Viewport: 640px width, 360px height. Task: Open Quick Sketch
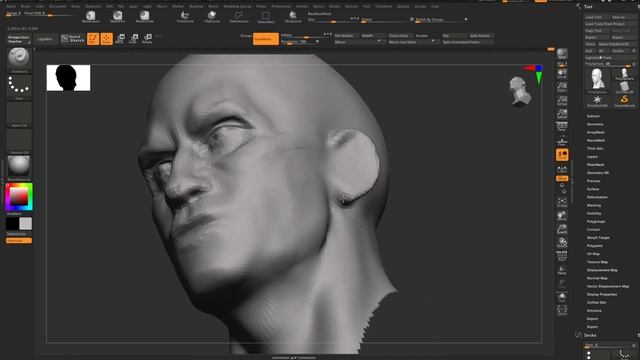click(x=73, y=39)
